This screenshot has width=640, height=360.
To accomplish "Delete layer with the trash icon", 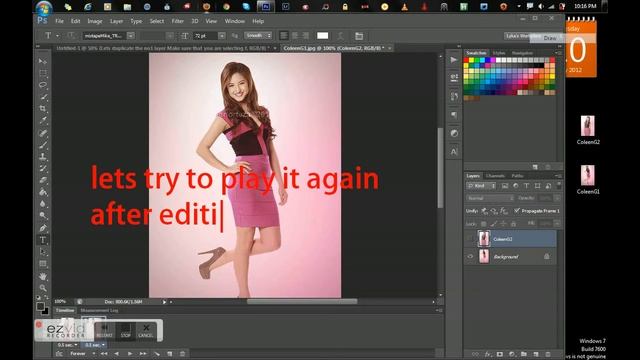I will tap(548, 354).
